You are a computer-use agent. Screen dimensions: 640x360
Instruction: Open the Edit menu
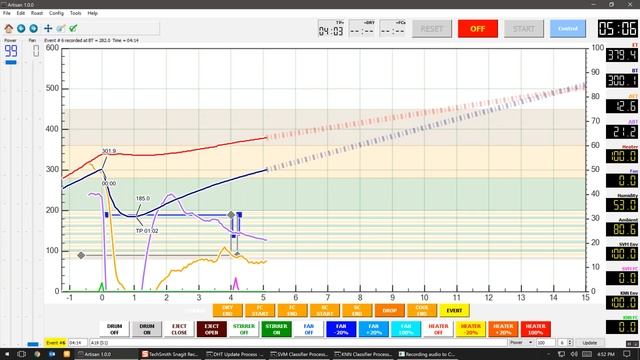[x=20, y=13]
